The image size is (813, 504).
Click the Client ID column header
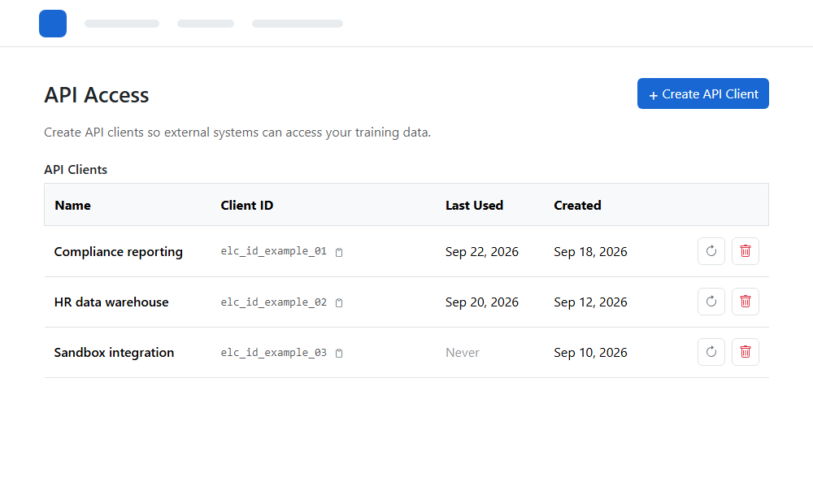coord(247,206)
